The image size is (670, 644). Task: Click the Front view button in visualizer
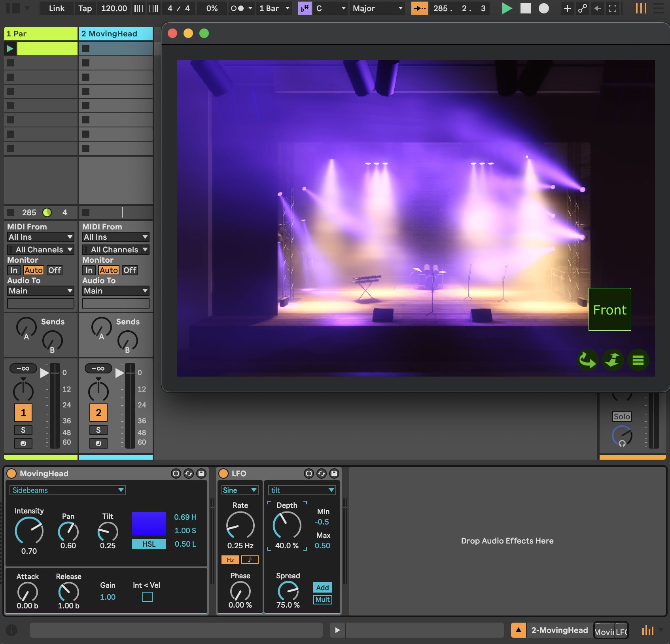click(x=610, y=309)
